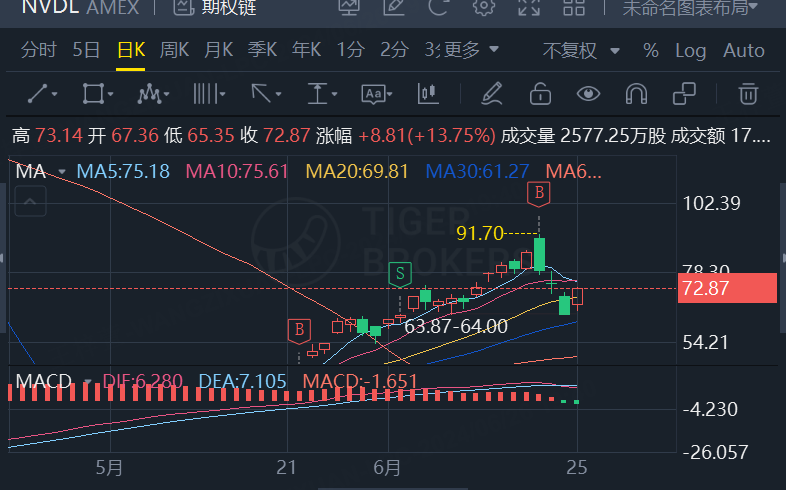Click the MACD:-1.651 value label

point(359,382)
